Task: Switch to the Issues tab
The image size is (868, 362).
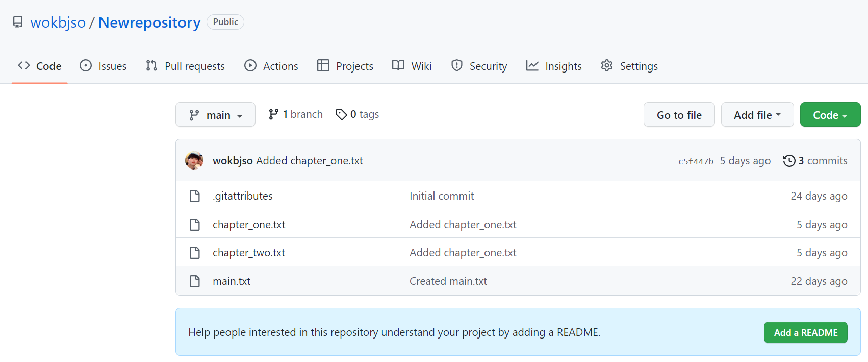Action: [x=103, y=66]
